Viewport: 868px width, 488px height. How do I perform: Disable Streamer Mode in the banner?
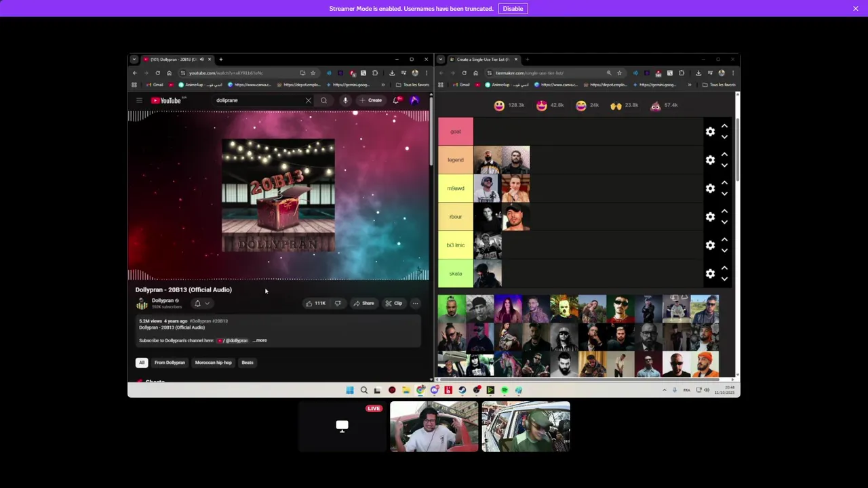point(513,8)
